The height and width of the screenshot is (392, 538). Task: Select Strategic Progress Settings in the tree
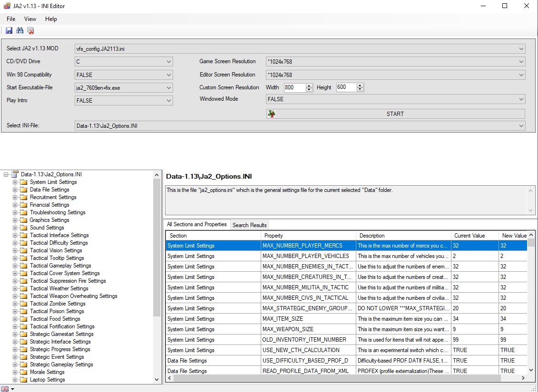tap(60, 349)
